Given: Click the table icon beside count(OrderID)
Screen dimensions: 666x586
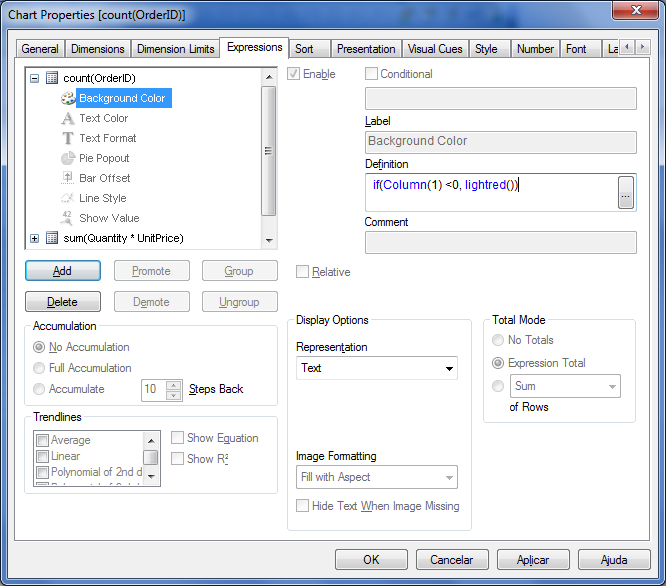Looking at the screenshot, I should [x=52, y=78].
